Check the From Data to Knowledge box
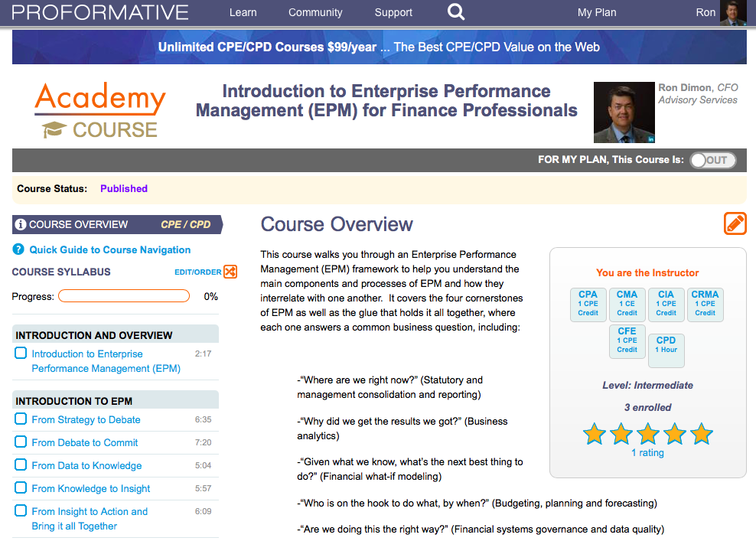 [x=21, y=464]
